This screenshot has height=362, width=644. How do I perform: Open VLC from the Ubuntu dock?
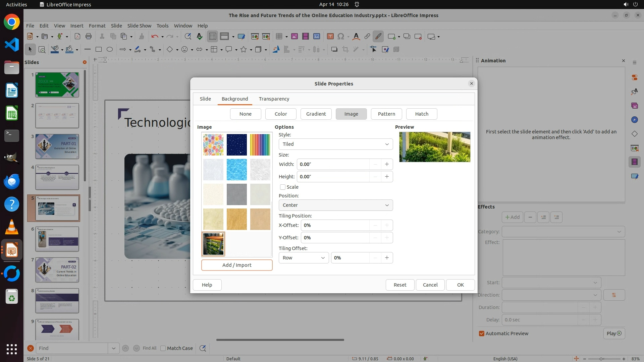point(12,227)
